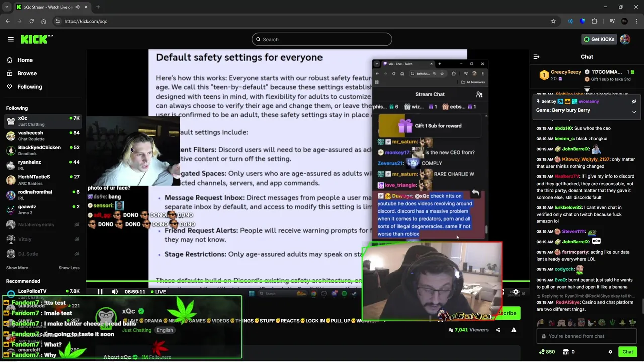Open video player settings gear
The width and height of the screenshot is (644, 362).
[516, 292]
